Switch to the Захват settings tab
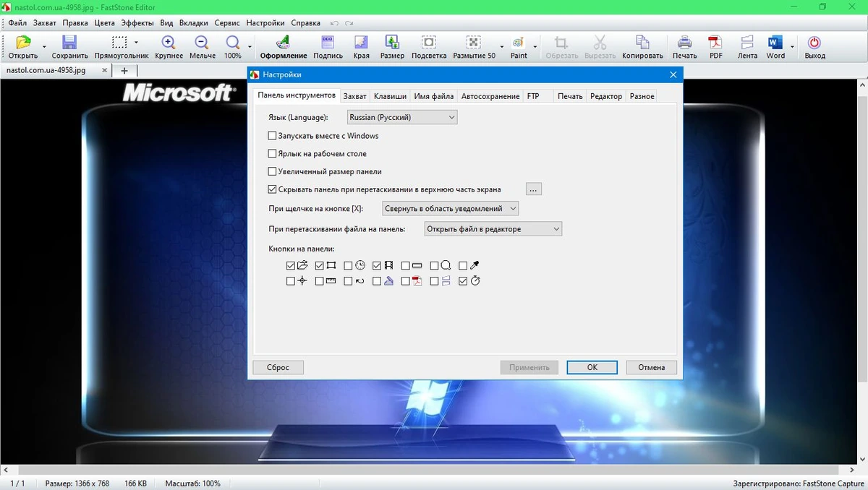 [x=354, y=96]
